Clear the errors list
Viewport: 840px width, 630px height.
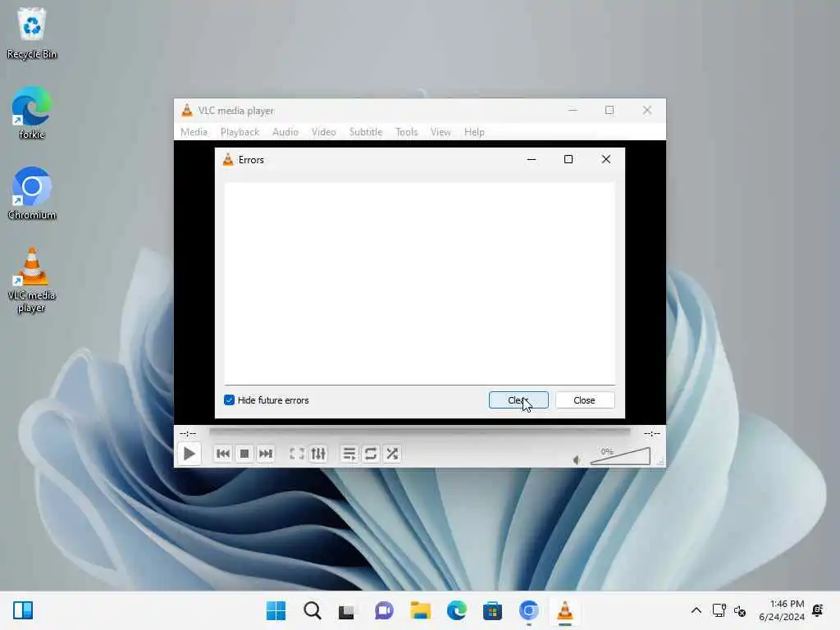(x=518, y=400)
